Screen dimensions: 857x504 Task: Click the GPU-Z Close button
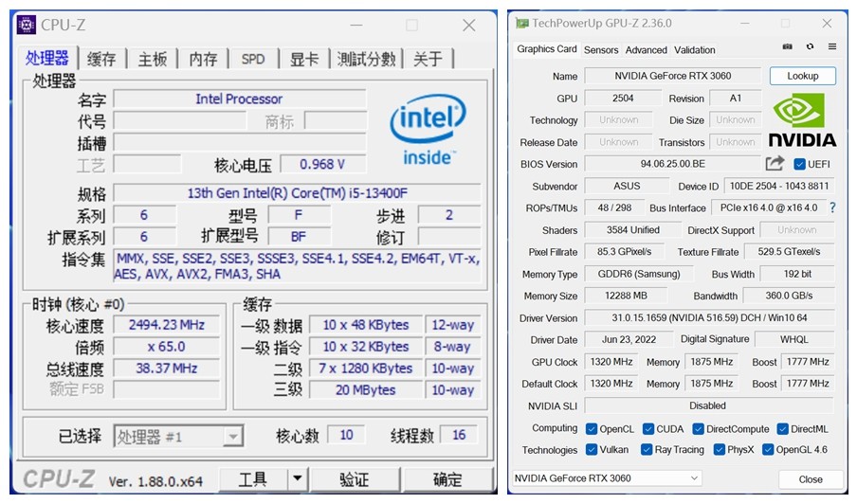[x=810, y=478]
